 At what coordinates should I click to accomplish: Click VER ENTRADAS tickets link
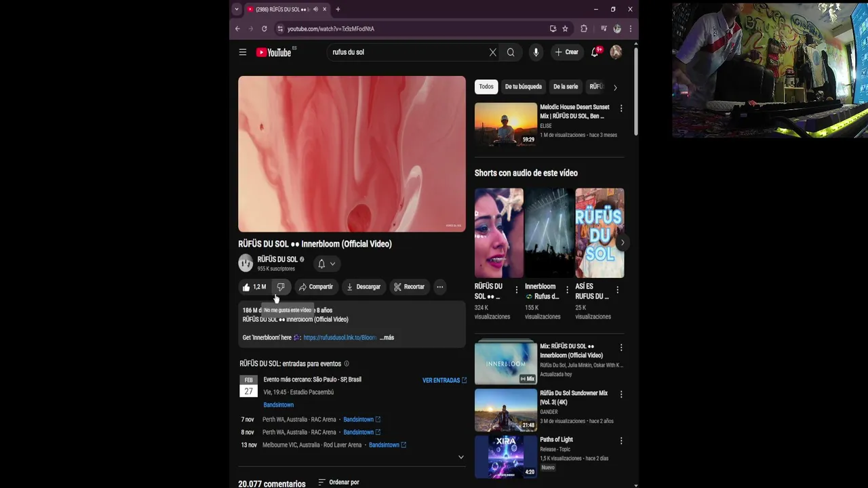pyautogui.click(x=445, y=380)
